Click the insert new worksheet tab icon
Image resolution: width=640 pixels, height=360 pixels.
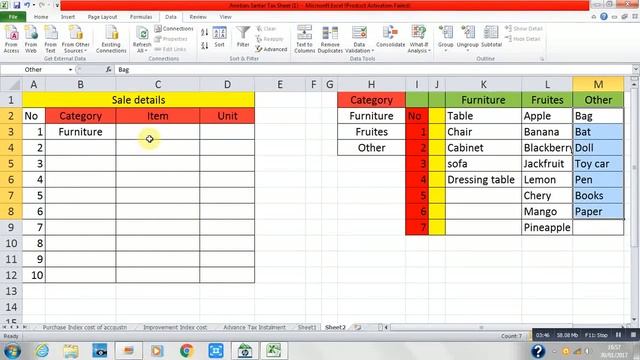(x=358, y=327)
